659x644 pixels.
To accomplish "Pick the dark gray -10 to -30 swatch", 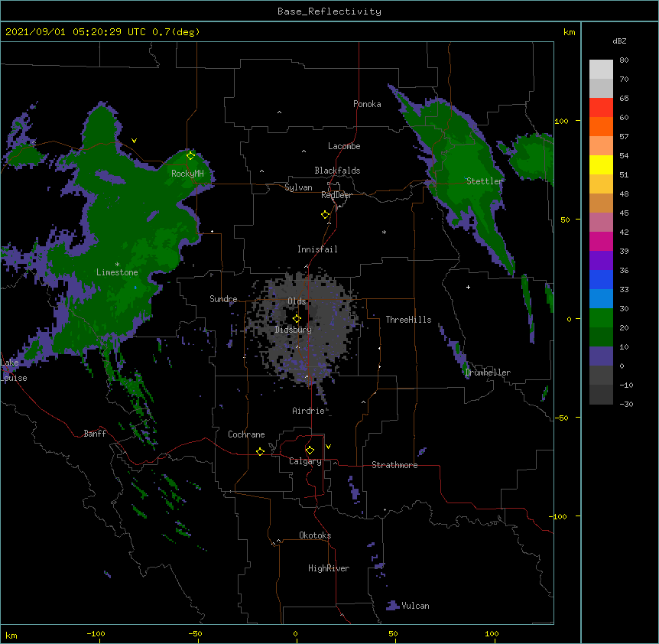I will (x=601, y=395).
